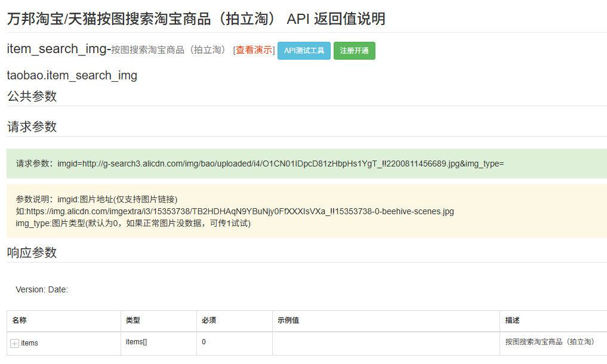
Task: Click the img.alicdn.com example image URL
Action: click(240, 211)
